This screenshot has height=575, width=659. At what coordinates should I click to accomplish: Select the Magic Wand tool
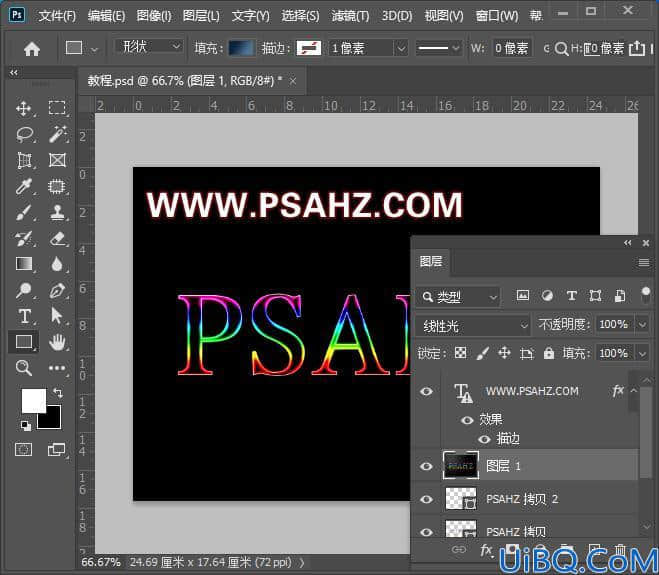pos(57,135)
